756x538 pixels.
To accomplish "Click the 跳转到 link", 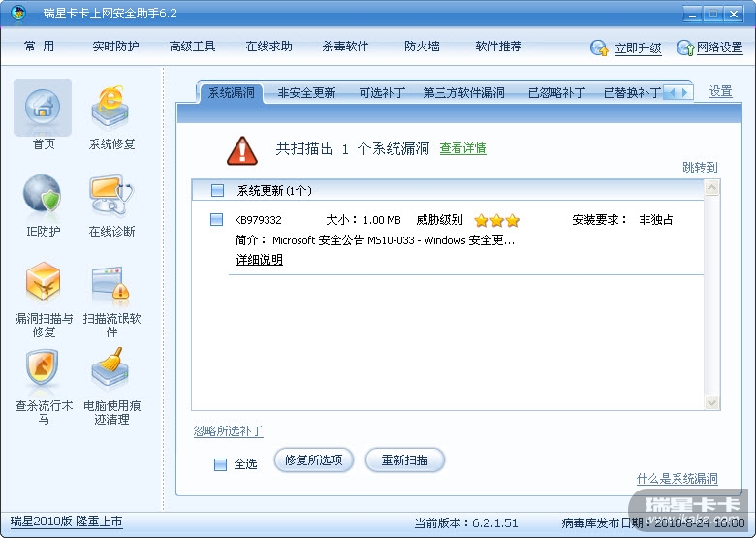I will 700,168.
